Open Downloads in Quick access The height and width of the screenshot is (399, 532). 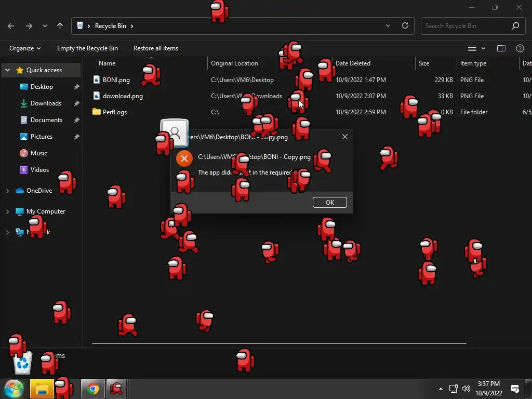pyautogui.click(x=46, y=103)
